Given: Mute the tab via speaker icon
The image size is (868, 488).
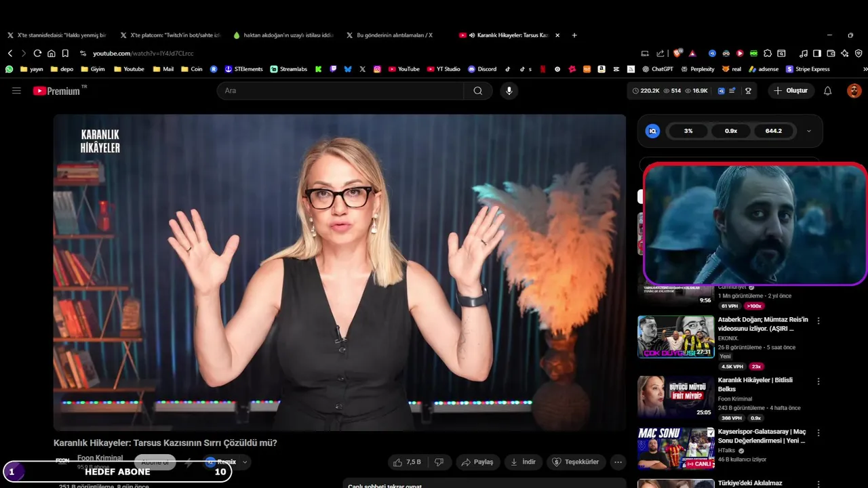Looking at the screenshot, I should click(x=471, y=35).
